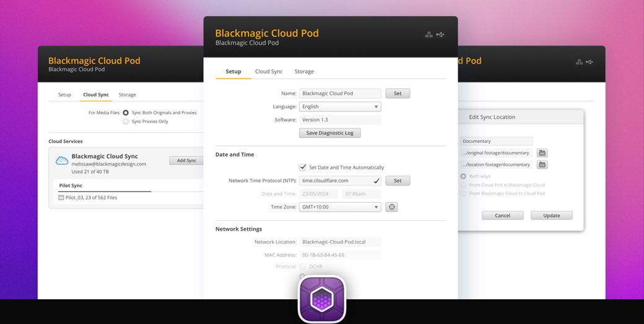Click the Pilot Sync progress bar
This screenshot has width=644, height=324.
pos(105,192)
